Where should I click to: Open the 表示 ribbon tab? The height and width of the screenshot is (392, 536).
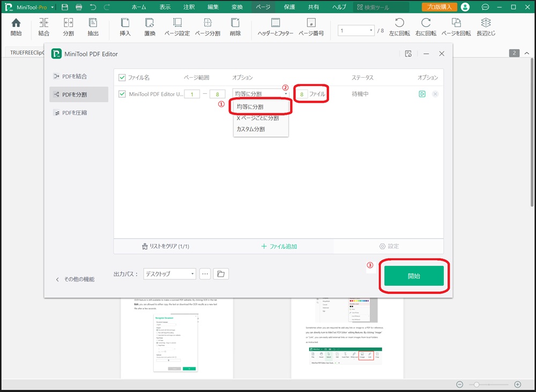[165, 7]
